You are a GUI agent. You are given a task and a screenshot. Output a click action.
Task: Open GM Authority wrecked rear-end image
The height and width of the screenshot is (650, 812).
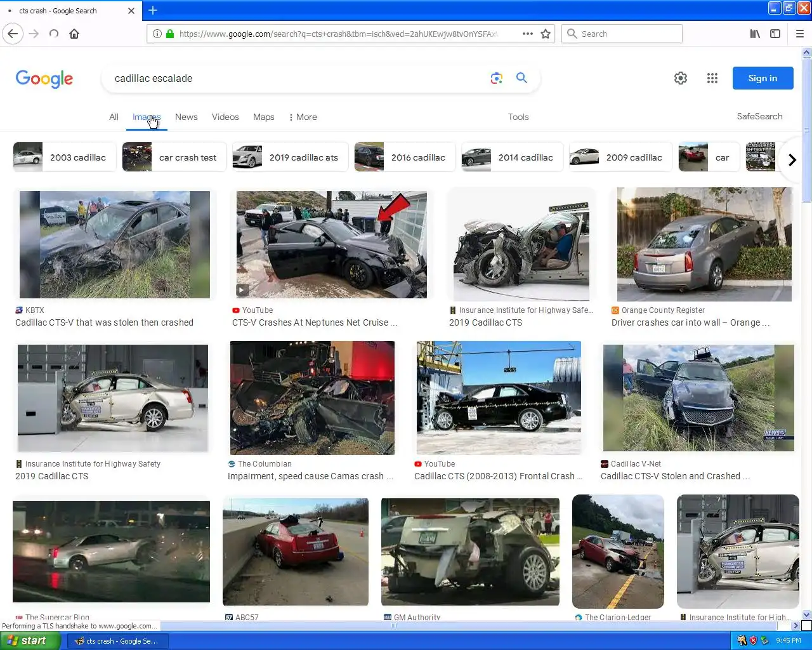click(470, 552)
